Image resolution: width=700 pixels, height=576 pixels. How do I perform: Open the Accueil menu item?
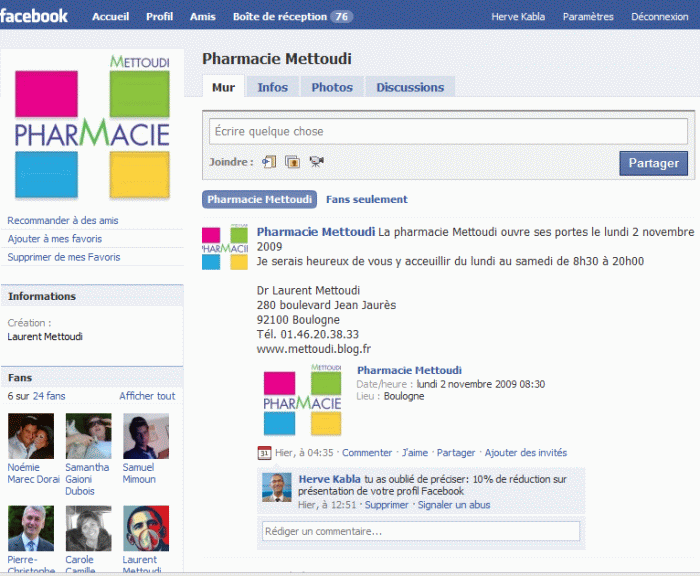click(x=111, y=17)
